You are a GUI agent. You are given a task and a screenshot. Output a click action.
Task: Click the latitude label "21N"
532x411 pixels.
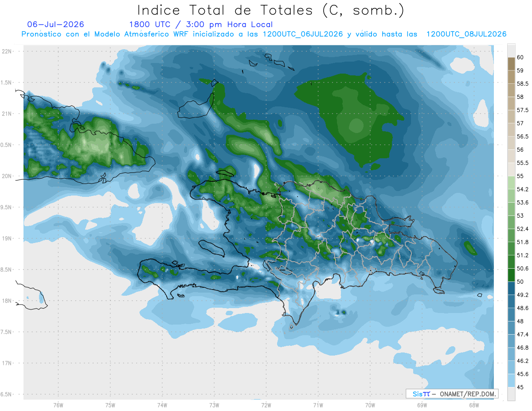click(x=7, y=114)
